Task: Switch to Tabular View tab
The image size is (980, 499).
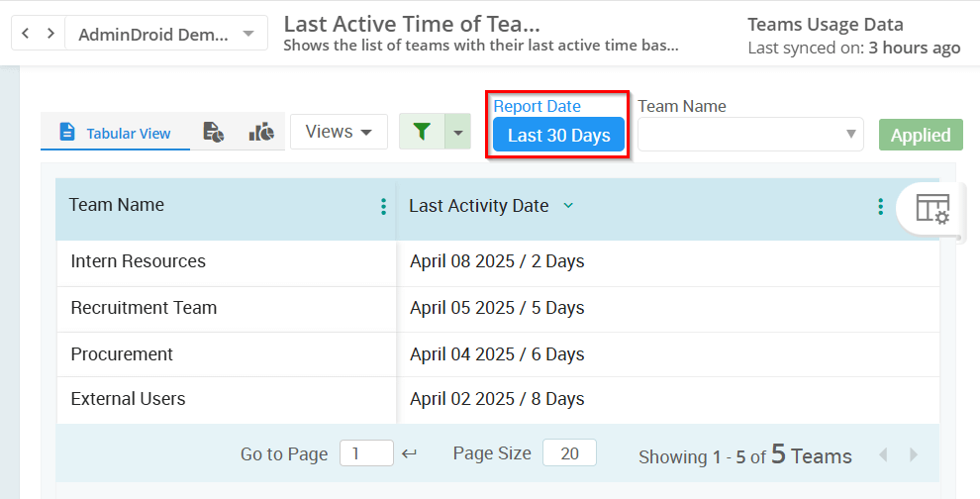Action: pyautogui.click(x=115, y=133)
